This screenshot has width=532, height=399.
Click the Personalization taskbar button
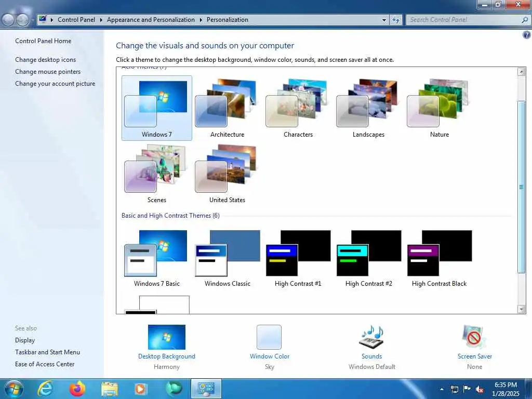coord(206,389)
